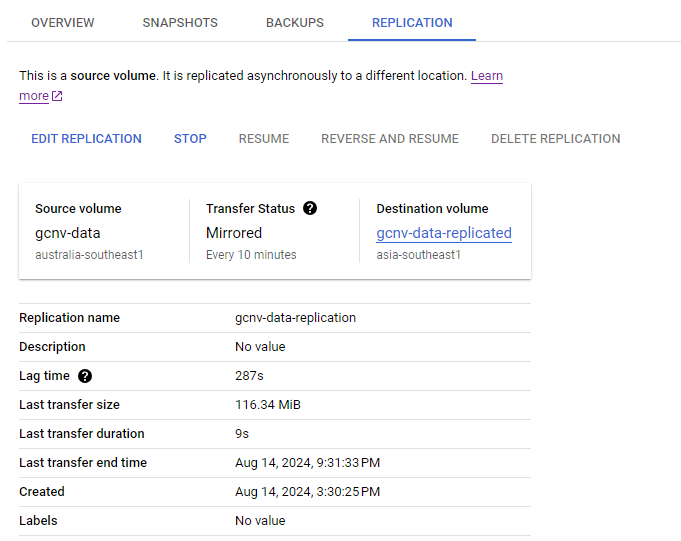Click the Resume button
Viewport: 681px width, 541px height.
click(264, 139)
